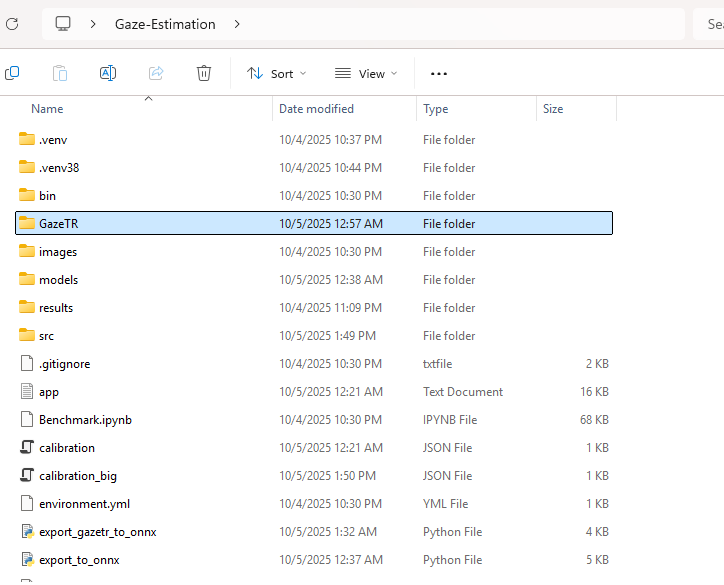Click the src folder icon
The image size is (724, 585).
click(x=27, y=336)
